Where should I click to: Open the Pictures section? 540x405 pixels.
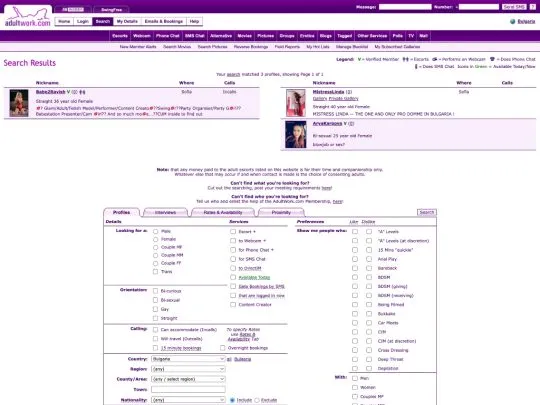[266, 36]
